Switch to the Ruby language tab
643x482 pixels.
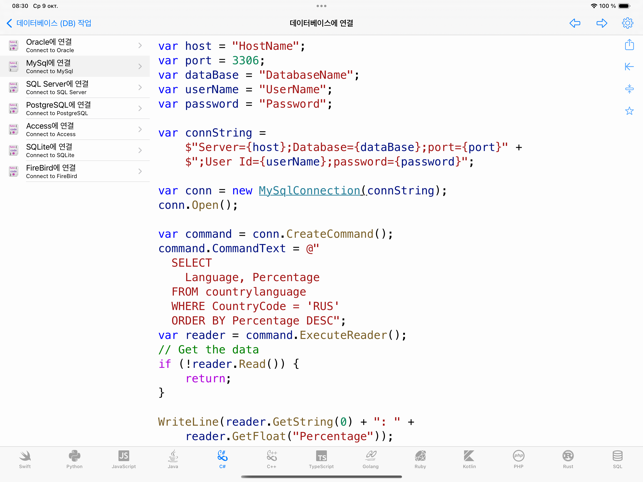[x=420, y=459]
